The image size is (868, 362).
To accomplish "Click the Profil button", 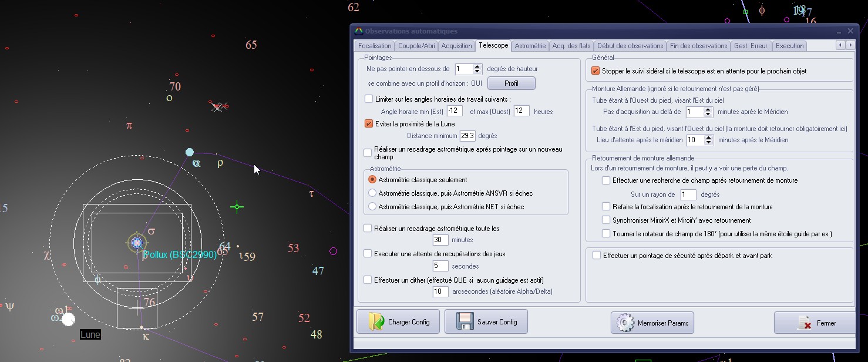I will point(511,83).
